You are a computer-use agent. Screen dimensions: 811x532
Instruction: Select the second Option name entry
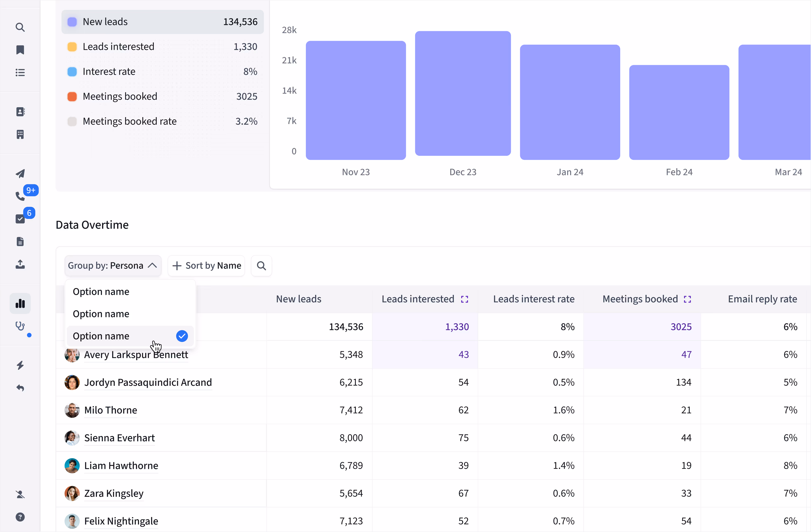pyautogui.click(x=130, y=314)
